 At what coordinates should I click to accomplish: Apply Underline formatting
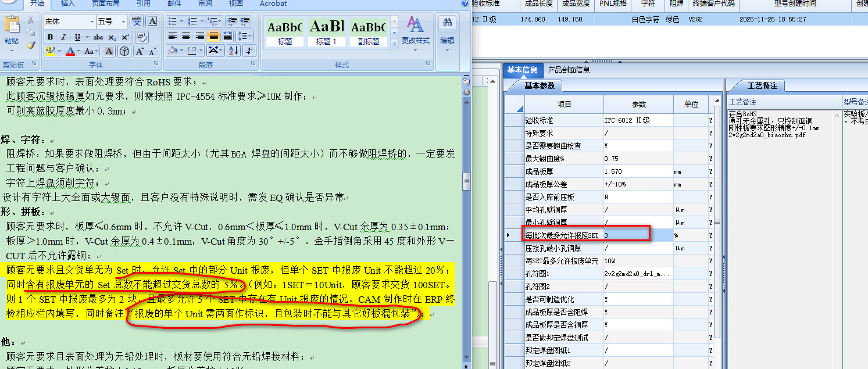click(78, 37)
